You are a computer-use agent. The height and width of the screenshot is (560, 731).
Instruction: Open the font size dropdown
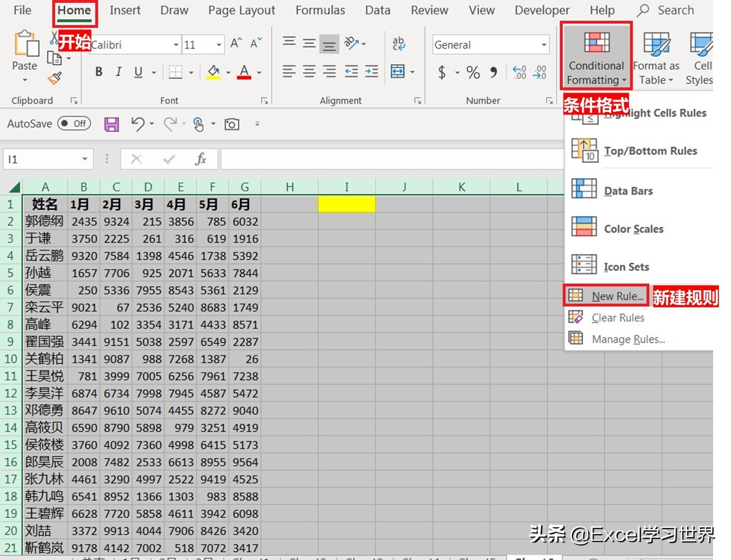click(219, 45)
